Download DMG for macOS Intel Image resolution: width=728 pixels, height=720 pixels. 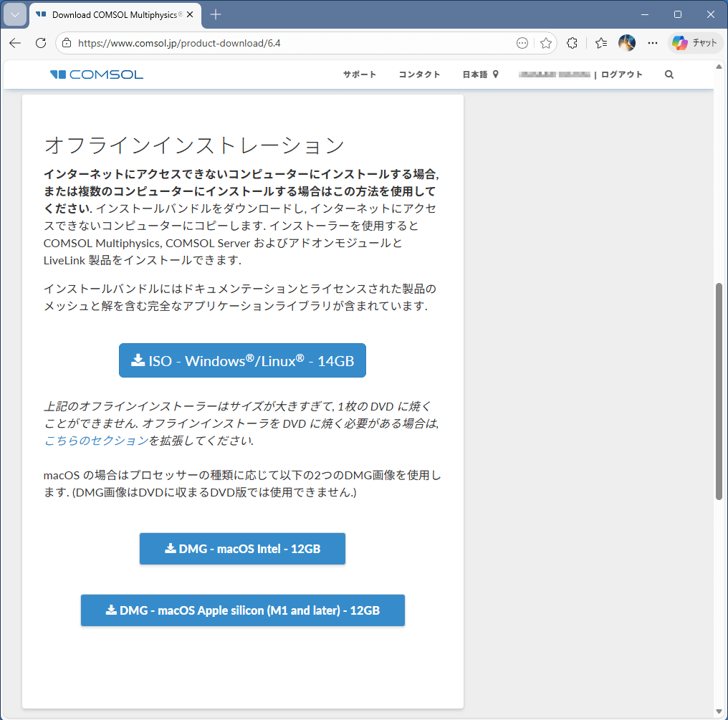pos(242,549)
